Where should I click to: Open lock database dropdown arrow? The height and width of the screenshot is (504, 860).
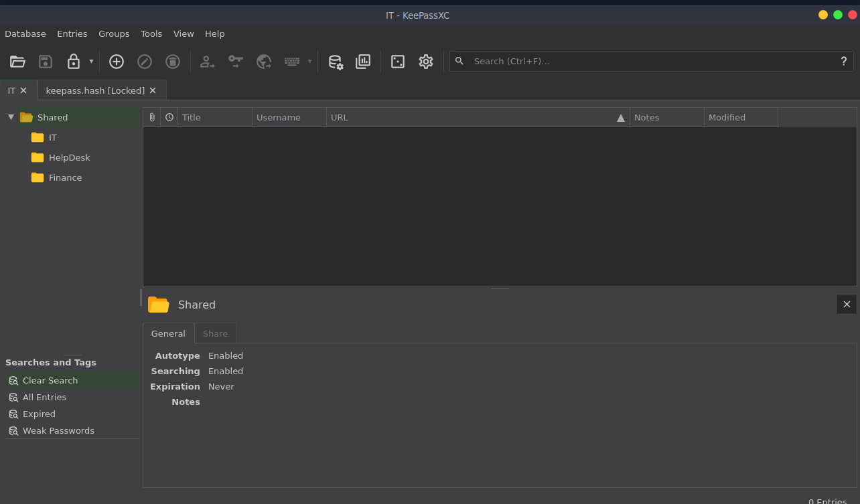pos(91,62)
